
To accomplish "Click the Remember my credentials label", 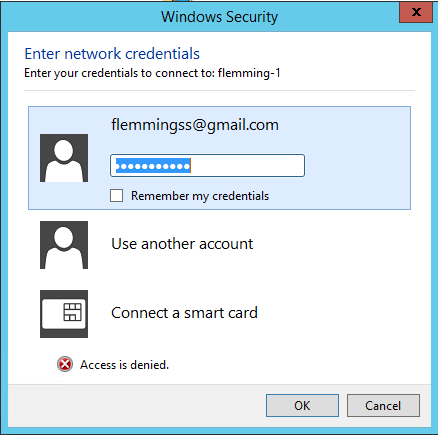I will [200, 196].
